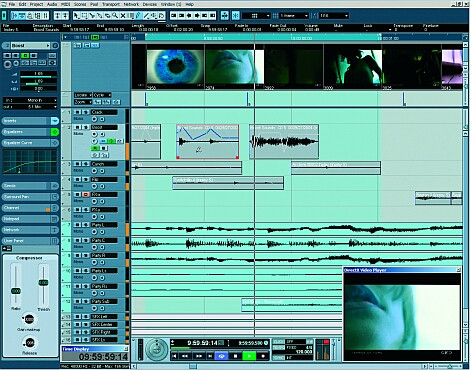Select the Zoom magnifier tool in toolbar
Viewport: 470px width, 370px height.
tap(115, 15)
